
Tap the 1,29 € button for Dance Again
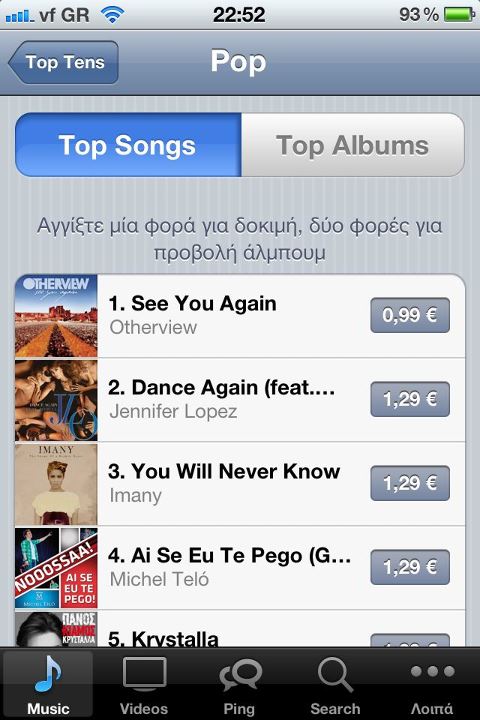410,399
